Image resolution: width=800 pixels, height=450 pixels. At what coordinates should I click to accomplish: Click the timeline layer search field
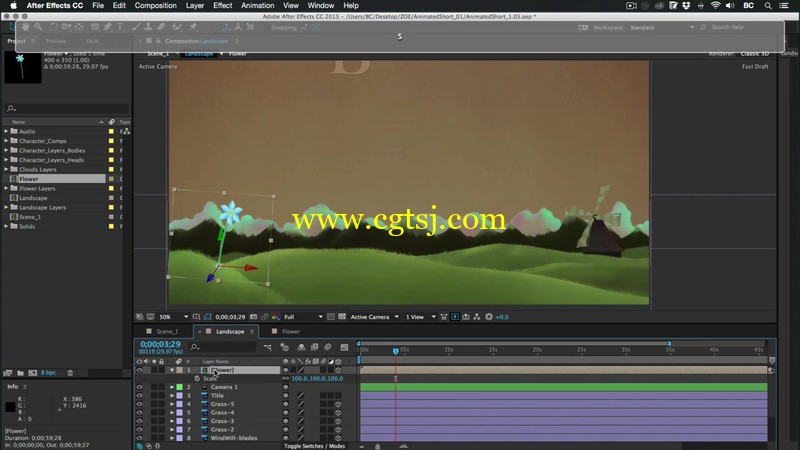222,347
